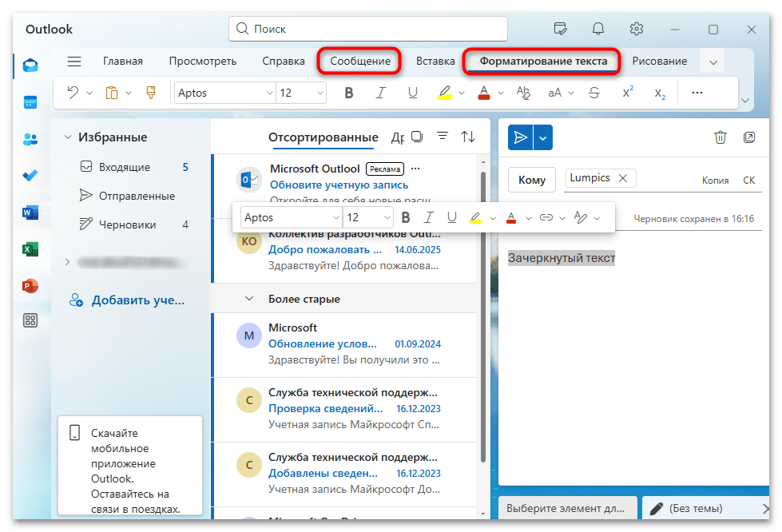
Task: Open the People contacts icon
Action: pyautogui.click(x=30, y=139)
